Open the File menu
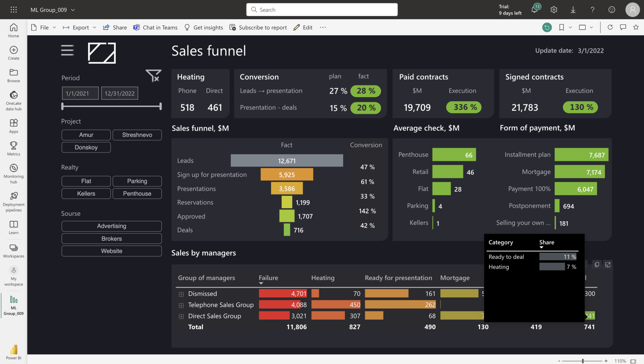Viewport: 644px width, 364px height. 43,27
